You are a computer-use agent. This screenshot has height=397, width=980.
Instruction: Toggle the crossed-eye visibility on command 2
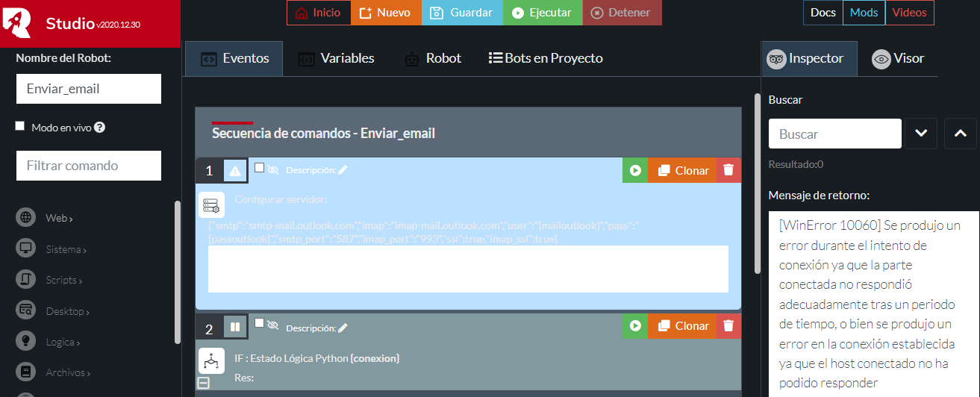273,326
